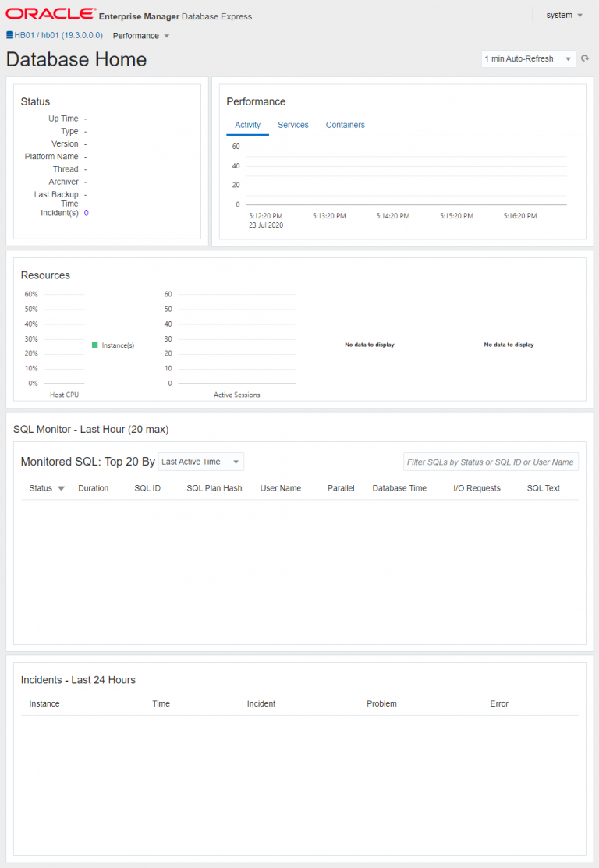Viewport: 599px width, 868px height.
Task: Click the Database Time column header
Action: click(x=399, y=488)
